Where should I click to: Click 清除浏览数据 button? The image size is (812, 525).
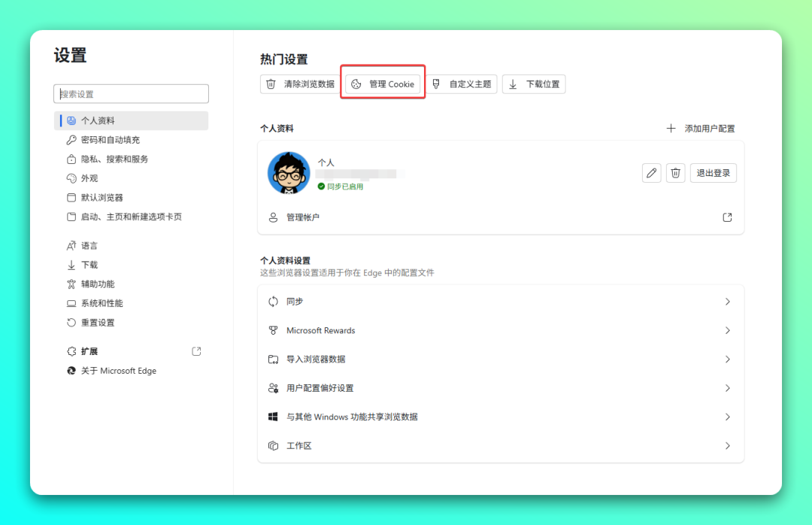(x=299, y=84)
